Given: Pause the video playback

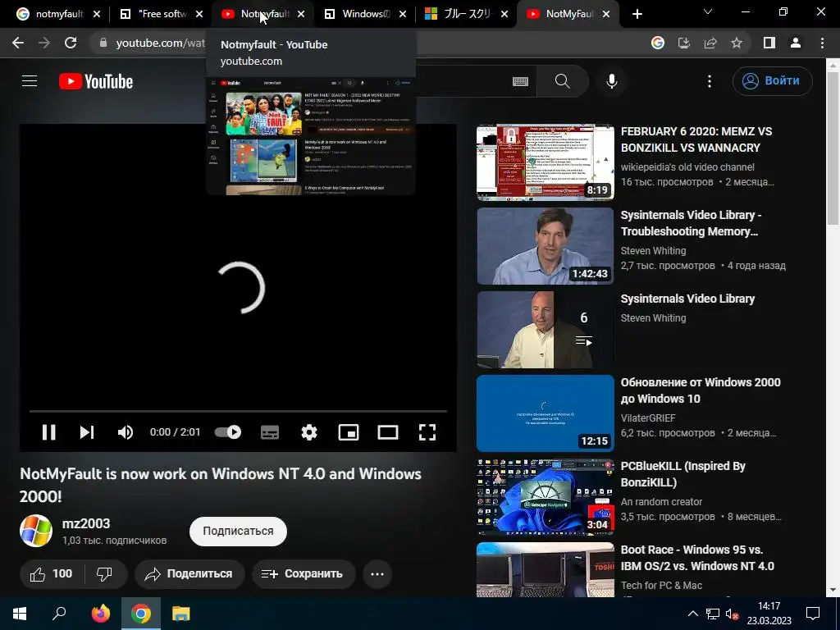Looking at the screenshot, I should click(x=48, y=431).
